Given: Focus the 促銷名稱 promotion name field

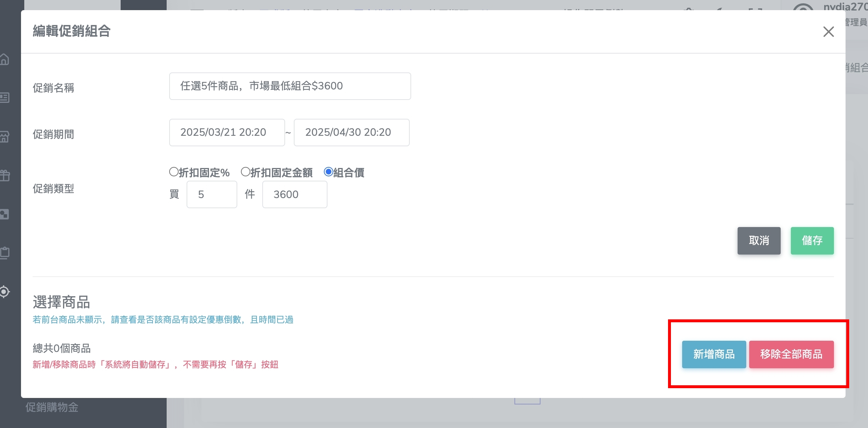Looking at the screenshot, I should [x=290, y=86].
